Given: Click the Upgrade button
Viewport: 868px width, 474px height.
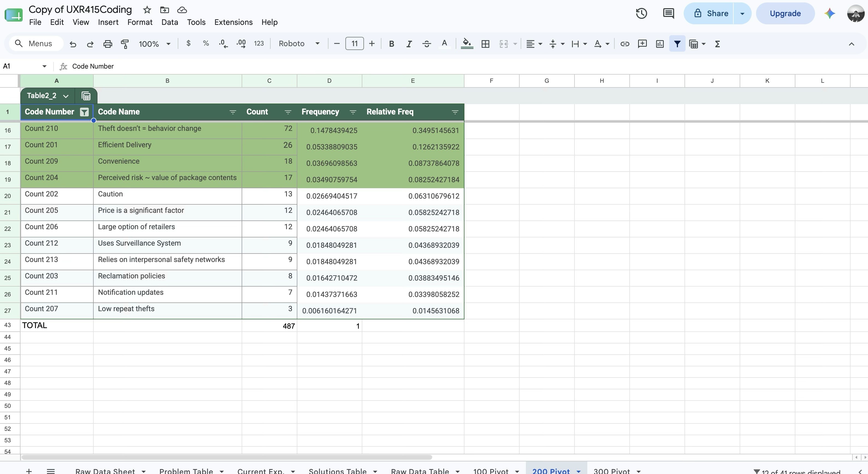Looking at the screenshot, I should pos(785,13).
